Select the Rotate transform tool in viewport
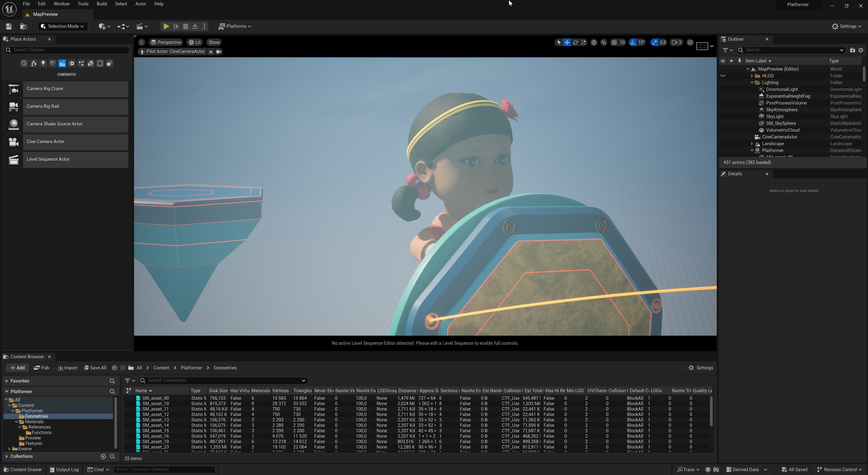868x475 pixels. pos(575,43)
